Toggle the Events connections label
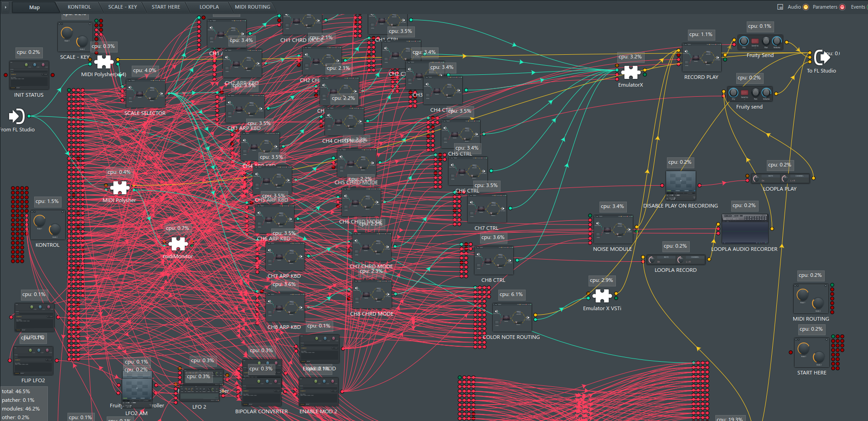 coord(858,7)
